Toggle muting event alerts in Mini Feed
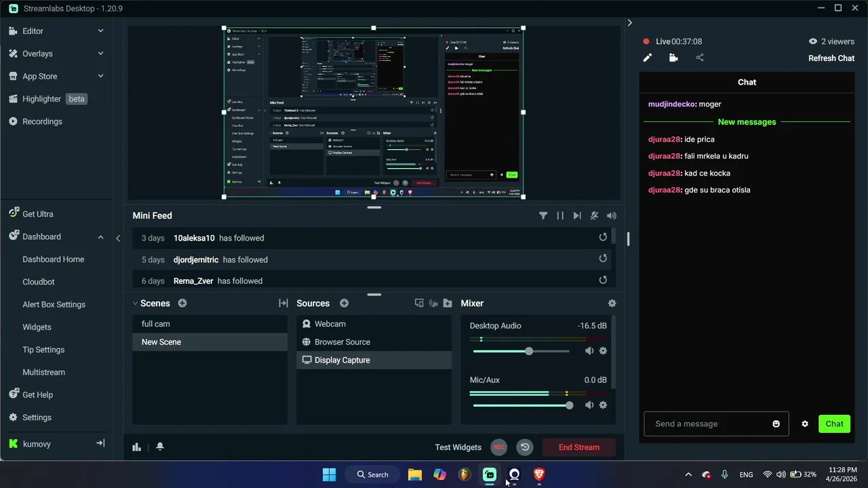The image size is (868, 488). [594, 216]
